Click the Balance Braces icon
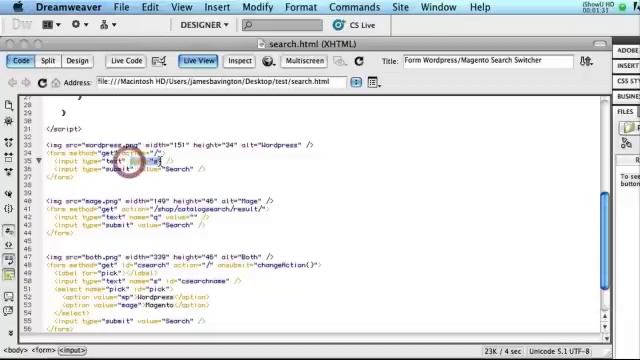Screen dimensions: 640x360 click(x=9, y=209)
